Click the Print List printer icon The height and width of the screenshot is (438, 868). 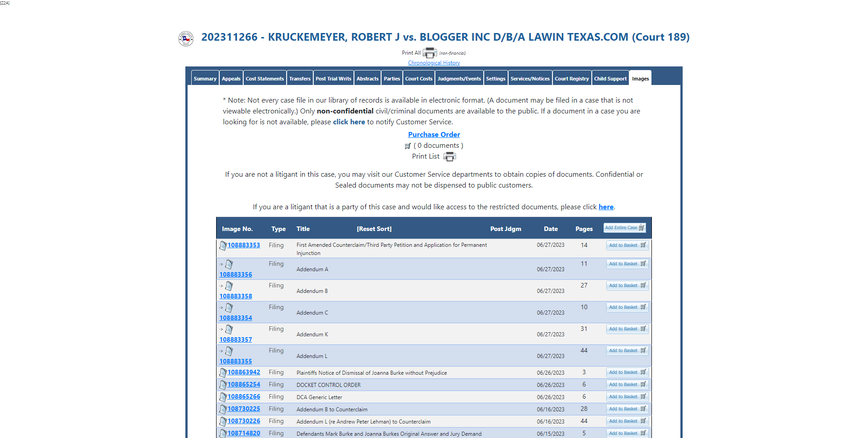point(450,156)
